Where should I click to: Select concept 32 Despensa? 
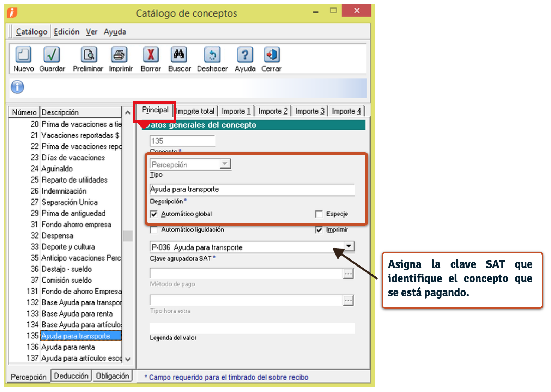tap(65, 235)
